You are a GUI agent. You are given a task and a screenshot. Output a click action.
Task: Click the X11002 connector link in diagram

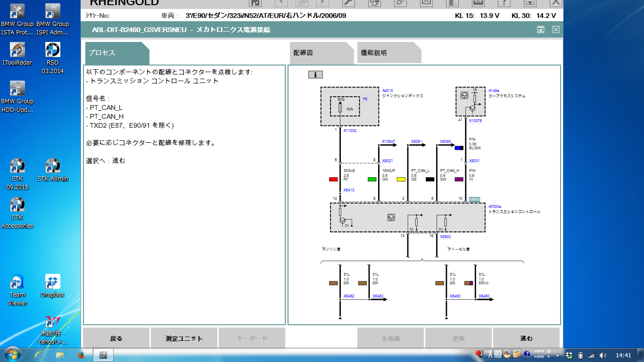[350, 131]
